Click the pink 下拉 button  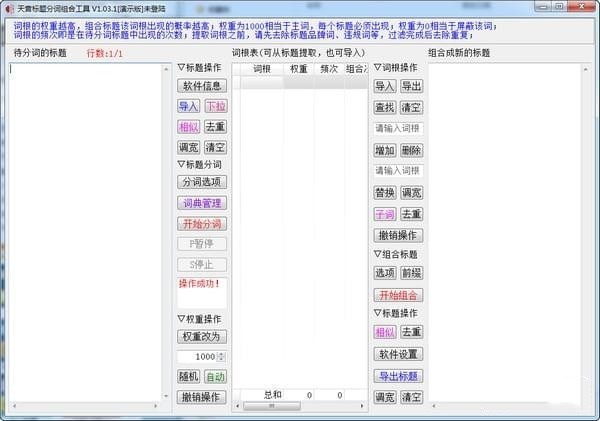point(215,106)
